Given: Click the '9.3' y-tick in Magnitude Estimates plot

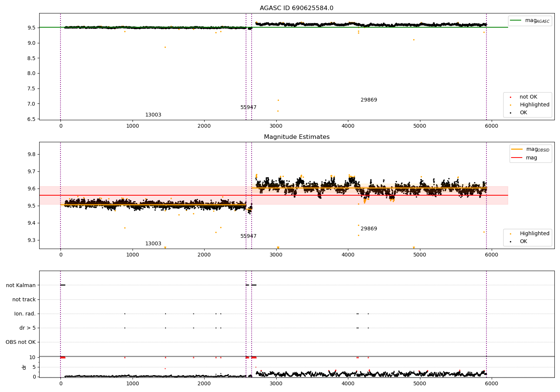Looking at the screenshot, I should click(x=32, y=240).
